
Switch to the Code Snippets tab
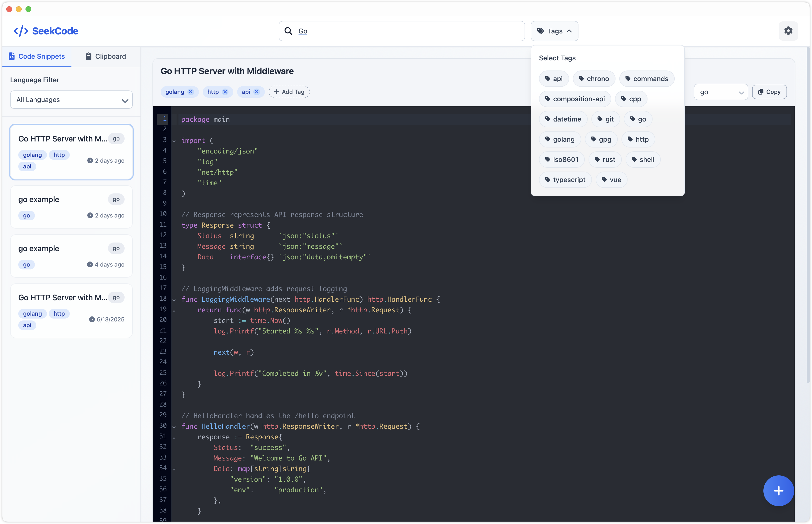click(x=37, y=57)
